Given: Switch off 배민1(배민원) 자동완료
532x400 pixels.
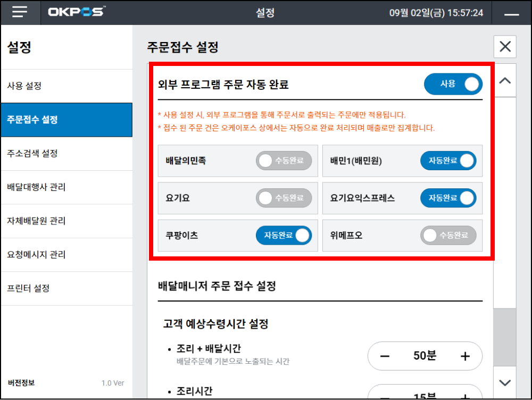Looking at the screenshot, I should click(448, 161).
